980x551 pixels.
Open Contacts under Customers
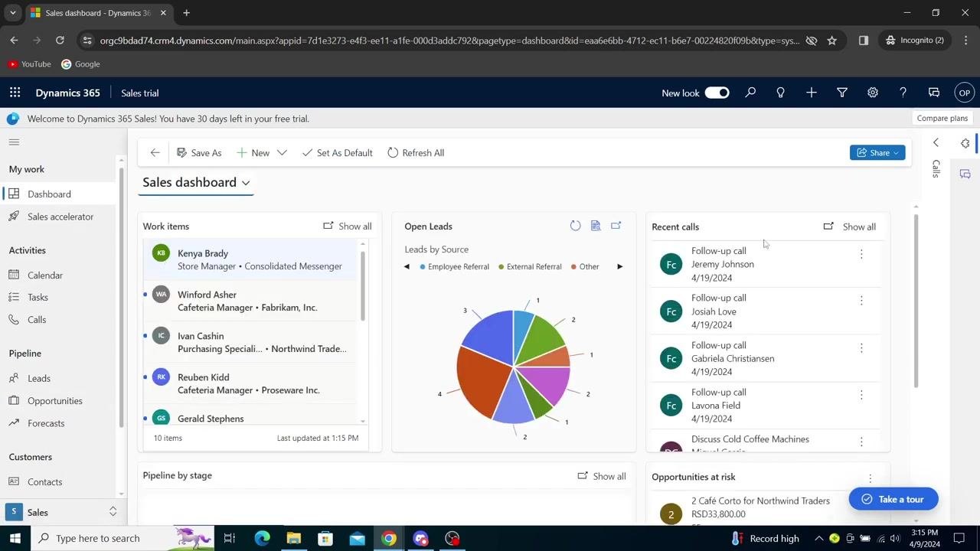(60, 481)
